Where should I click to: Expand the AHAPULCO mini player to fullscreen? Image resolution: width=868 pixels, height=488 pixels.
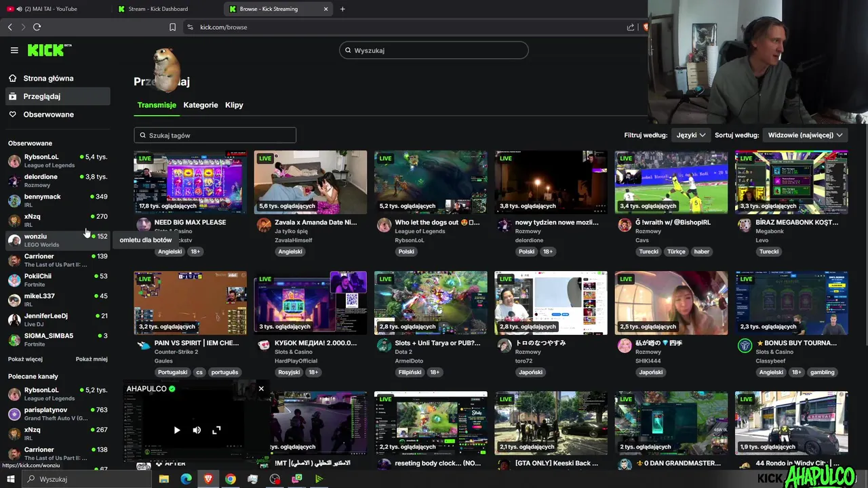[x=216, y=430]
